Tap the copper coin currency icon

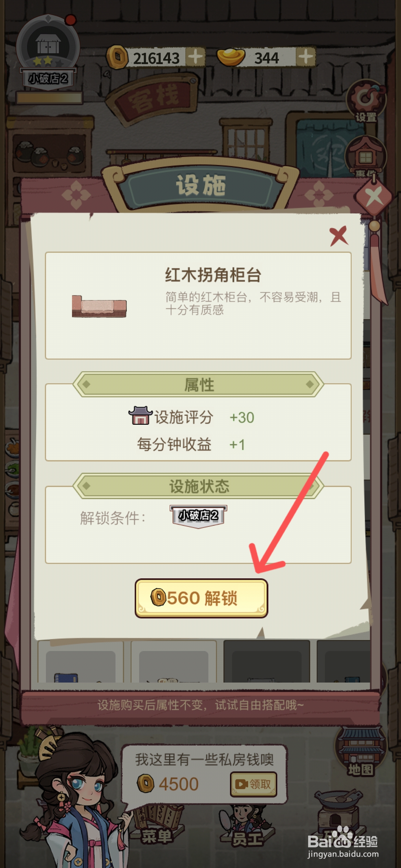pyautogui.click(x=117, y=57)
